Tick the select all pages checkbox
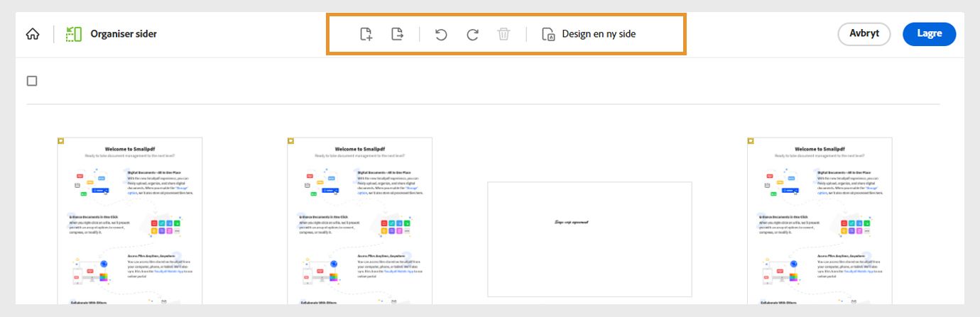This screenshot has height=317, width=980. point(32,81)
